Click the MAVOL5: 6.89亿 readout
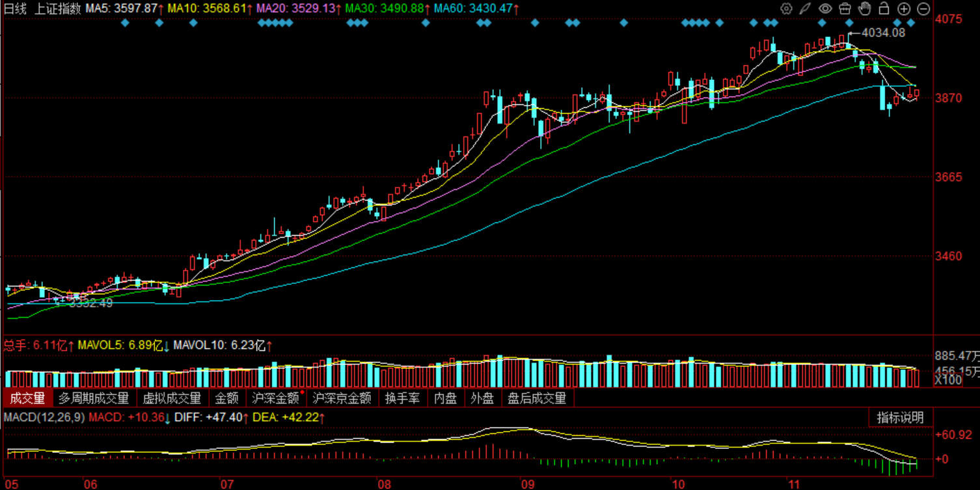The height and width of the screenshot is (490, 980). pos(124,346)
